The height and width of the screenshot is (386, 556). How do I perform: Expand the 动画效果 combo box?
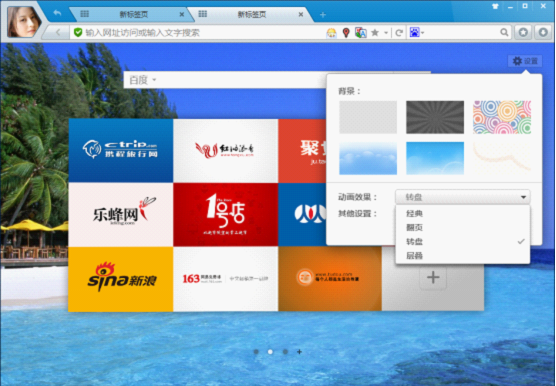click(x=463, y=197)
